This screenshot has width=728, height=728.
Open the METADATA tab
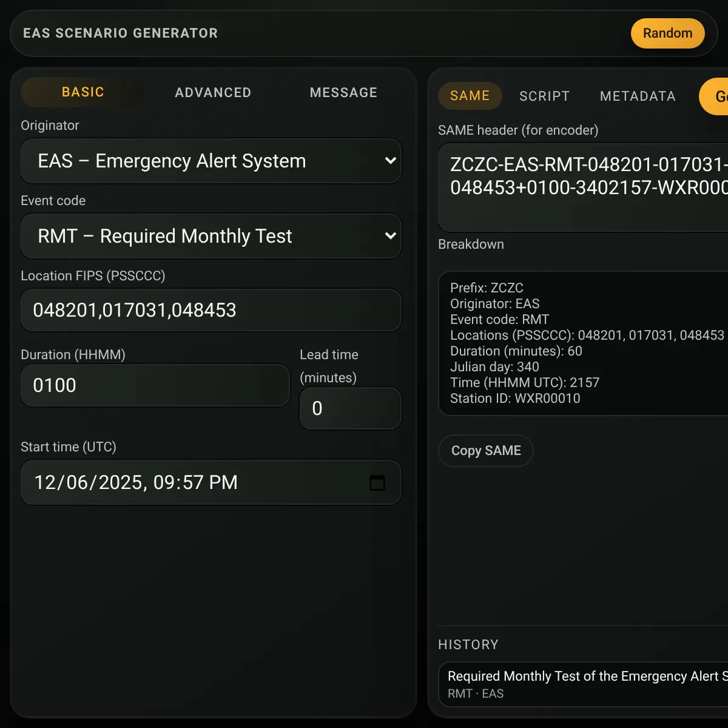pyautogui.click(x=638, y=96)
